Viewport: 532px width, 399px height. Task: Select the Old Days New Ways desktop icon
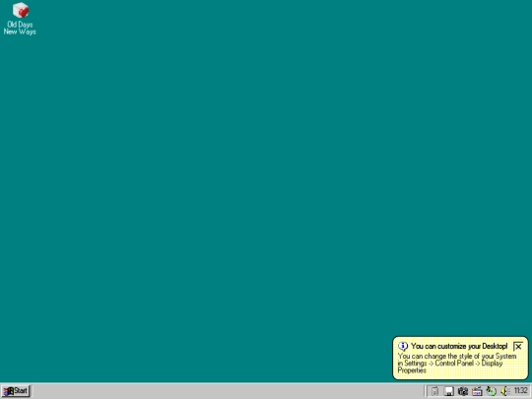(x=20, y=19)
